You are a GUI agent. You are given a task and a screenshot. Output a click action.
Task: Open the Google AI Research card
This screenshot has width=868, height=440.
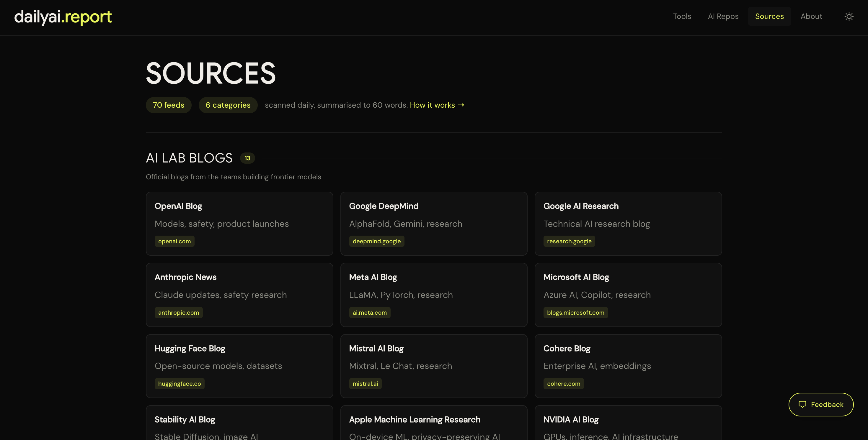pos(628,223)
